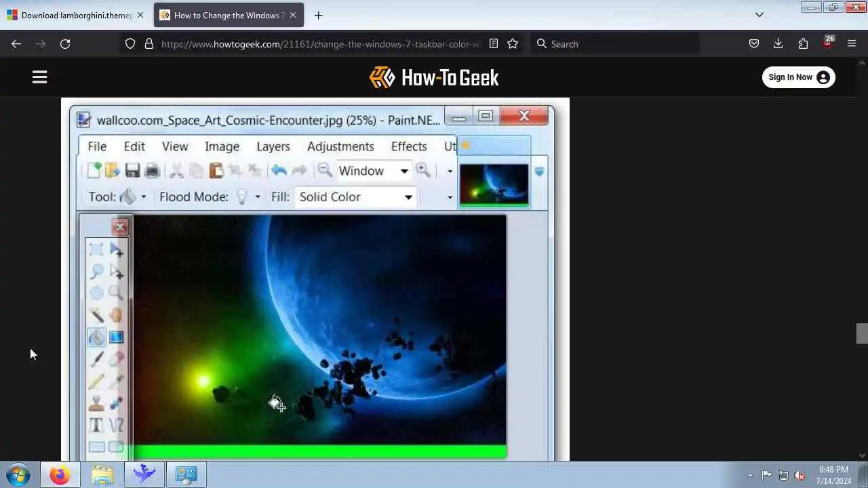Select the Color Picker eyedropper tool

(117, 381)
